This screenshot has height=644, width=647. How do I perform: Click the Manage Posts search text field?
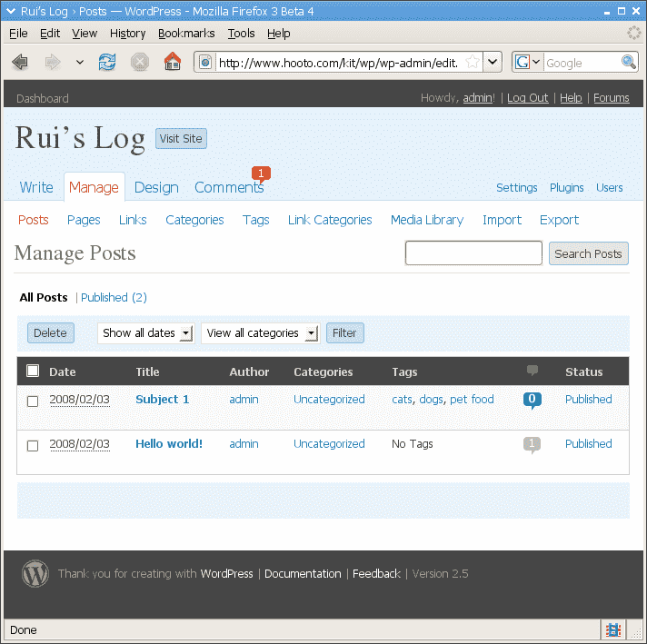(x=473, y=253)
